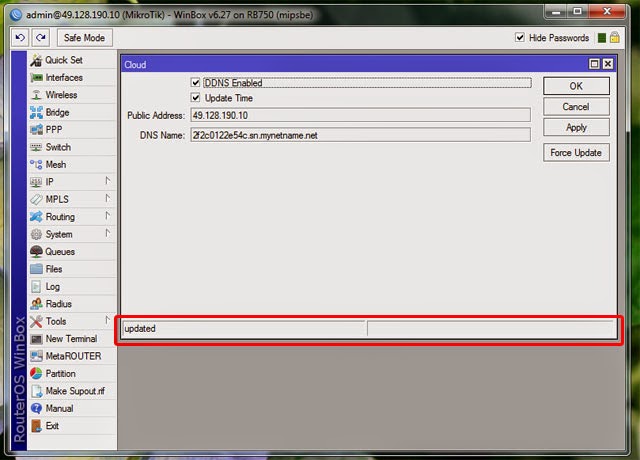Click the System gear icon
640x460 pixels.
click(36, 234)
